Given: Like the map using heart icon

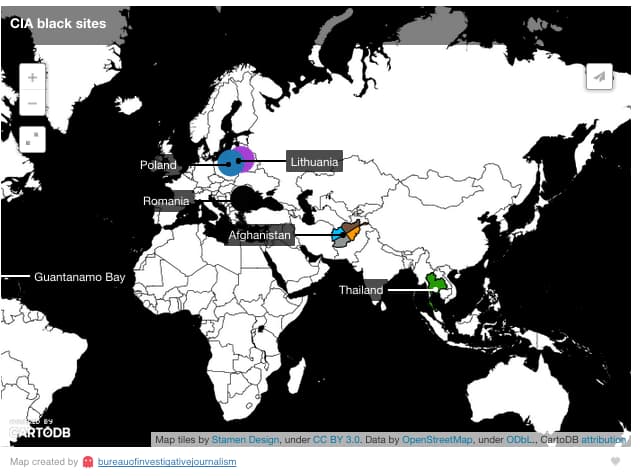Looking at the screenshot, I should pyautogui.click(x=615, y=461).
